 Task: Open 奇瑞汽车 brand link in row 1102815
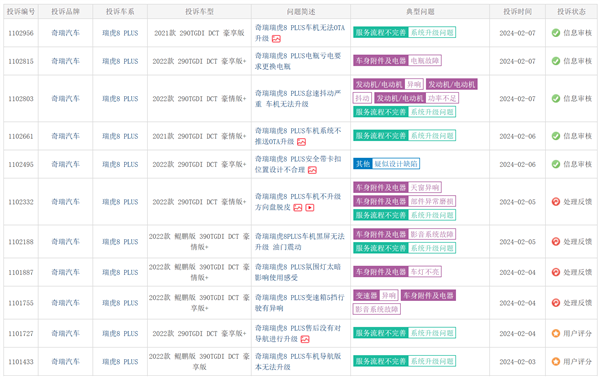point(65,61)
